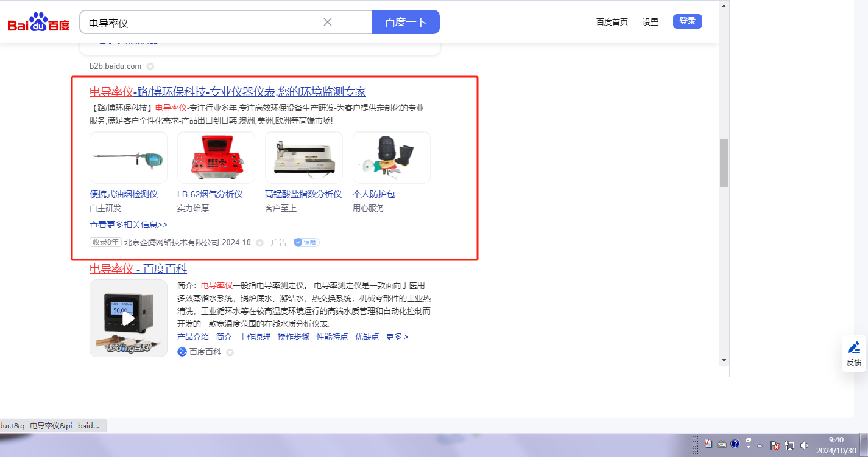Click the 自主研发 caption text
868x457 pixels.
[x=105, y=208]
